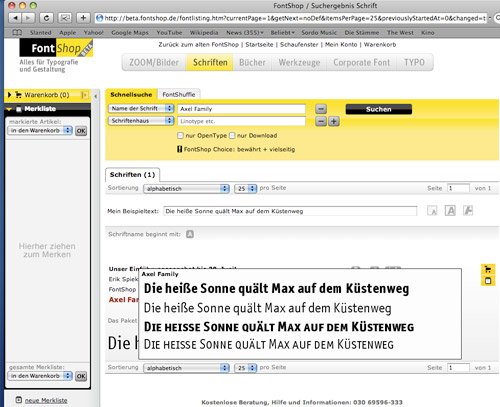Image resolution: width=500 pixels, height=407 pixels.
Task: Go forward with the browser forward arrow
Action: pyautogui.click(x=29, y=18)
